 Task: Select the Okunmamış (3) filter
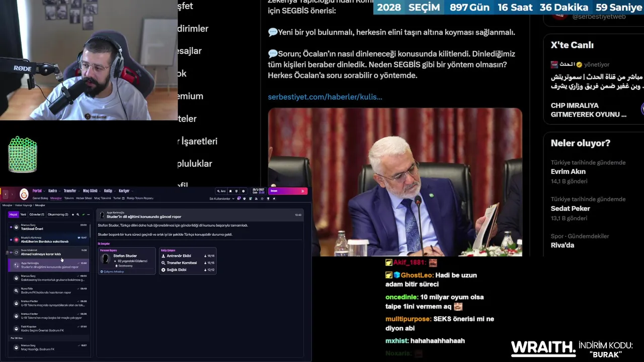point(58,215)
